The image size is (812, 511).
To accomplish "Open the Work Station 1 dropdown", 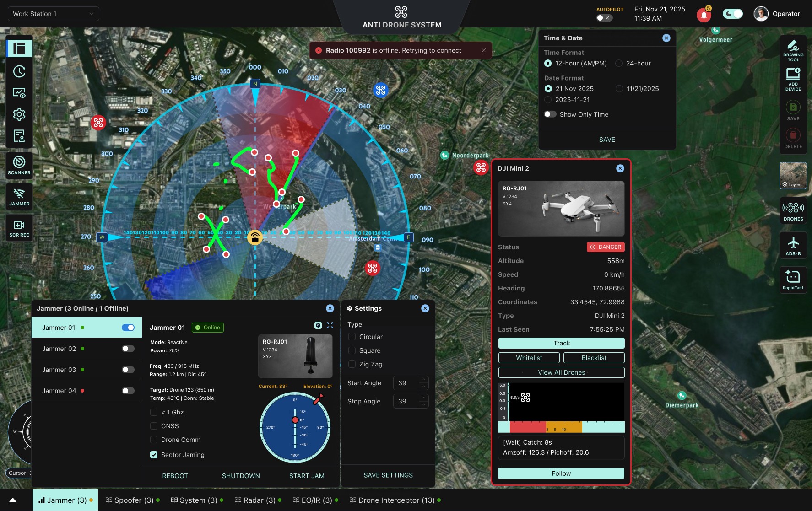I will [x=54, y=14].
